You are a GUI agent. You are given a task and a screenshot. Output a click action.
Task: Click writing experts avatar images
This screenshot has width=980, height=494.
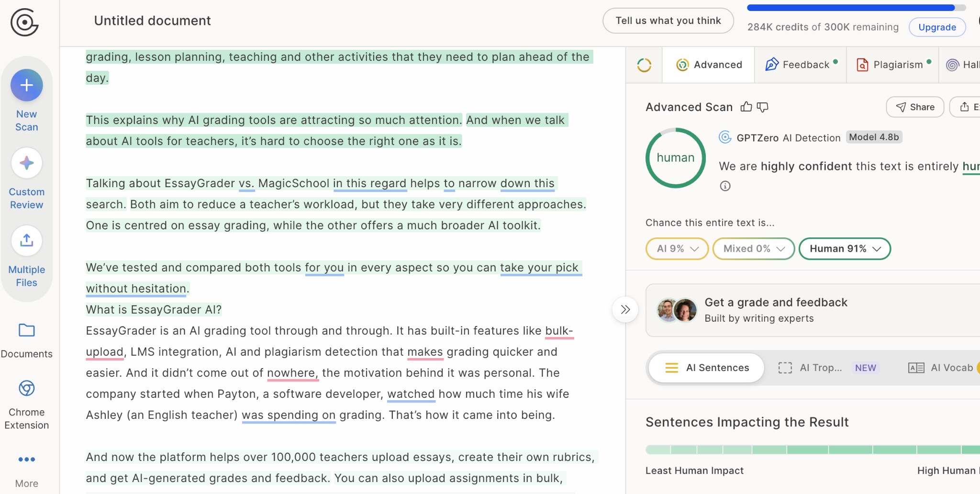pyautogui.click(x=677, y=310)
